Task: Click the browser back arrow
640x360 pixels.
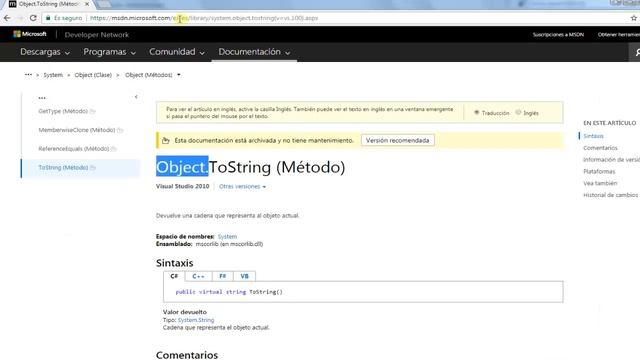Action: pos(7,18)
